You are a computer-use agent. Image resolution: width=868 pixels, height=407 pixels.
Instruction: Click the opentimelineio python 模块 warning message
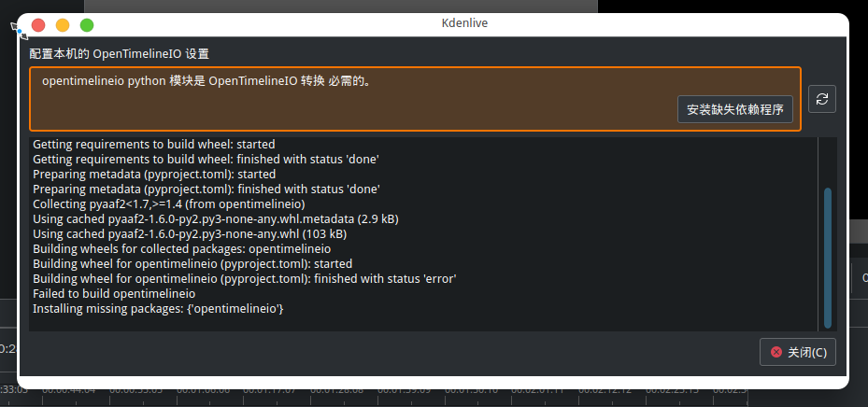206,81
